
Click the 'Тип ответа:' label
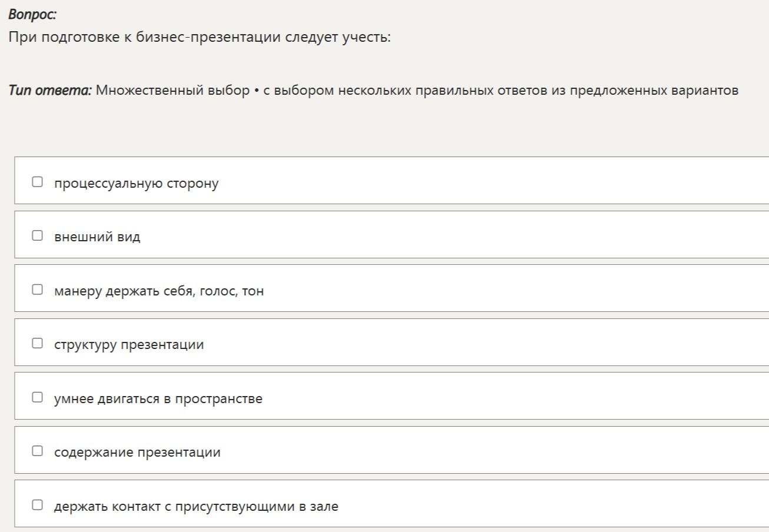tap(50, 91)
